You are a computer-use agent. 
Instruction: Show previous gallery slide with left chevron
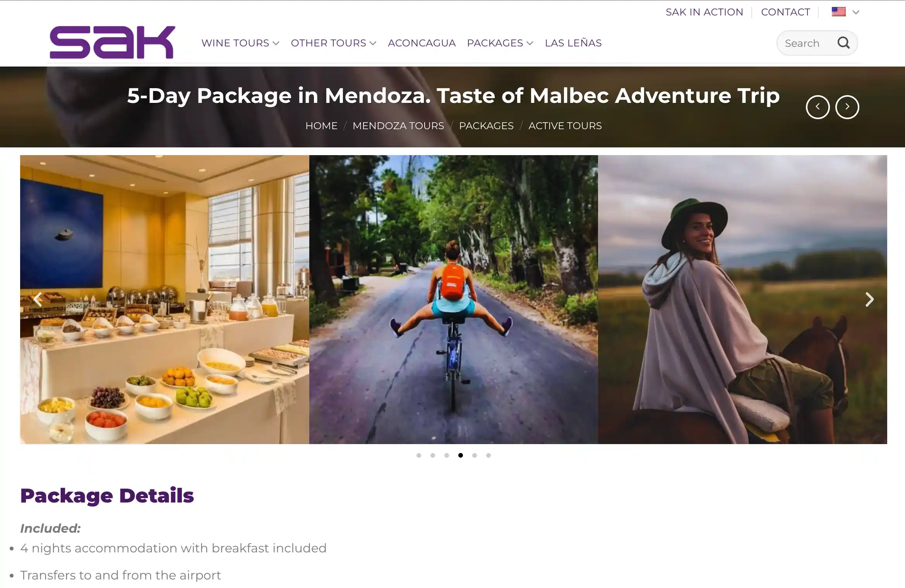(x=38, y=299)
